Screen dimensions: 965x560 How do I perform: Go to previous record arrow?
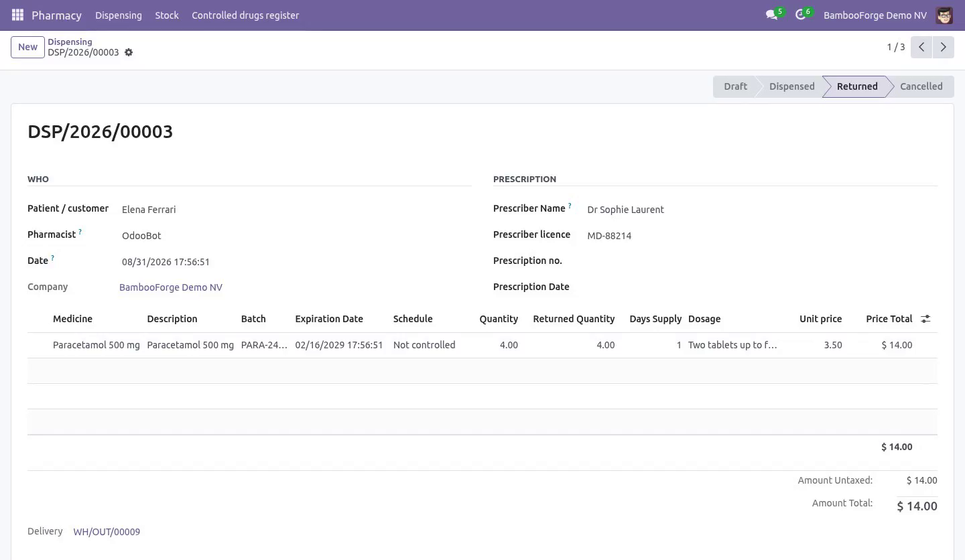click(921, 47)
